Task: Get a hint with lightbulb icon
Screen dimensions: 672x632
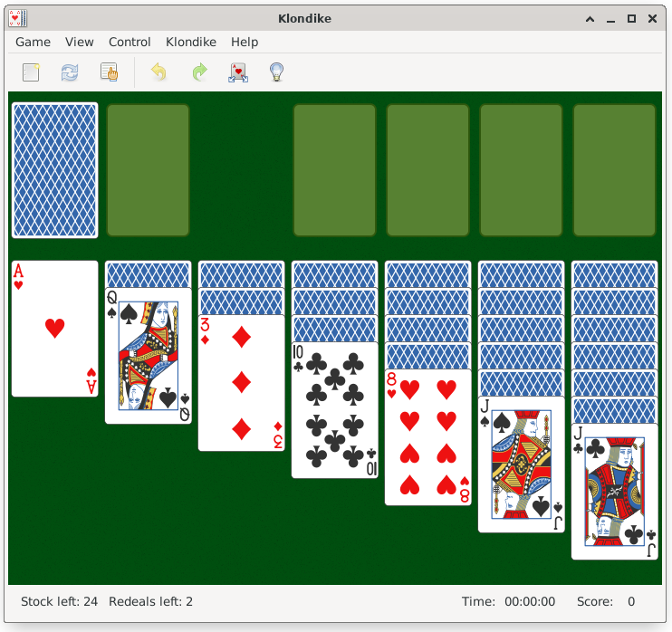Action: click(x=277, y=72)
